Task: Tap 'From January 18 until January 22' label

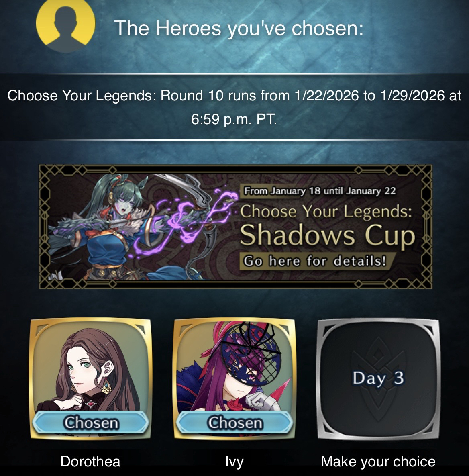Action: coord(320,191)
